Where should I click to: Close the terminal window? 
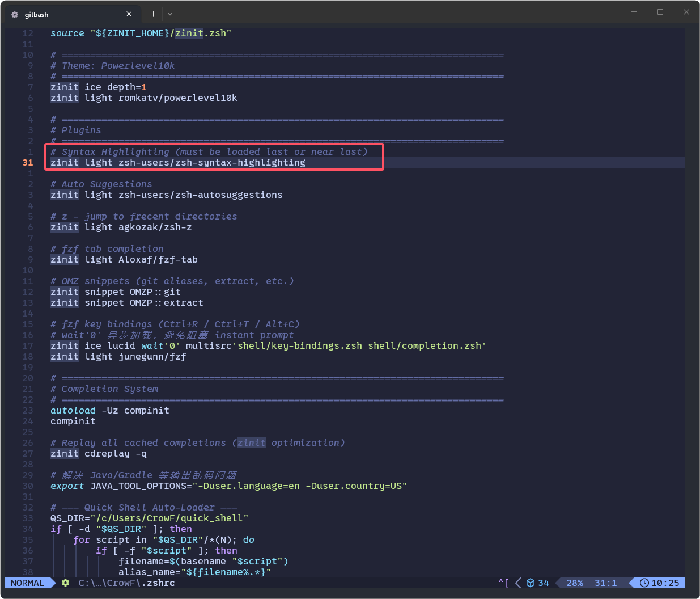pos(686,12)
